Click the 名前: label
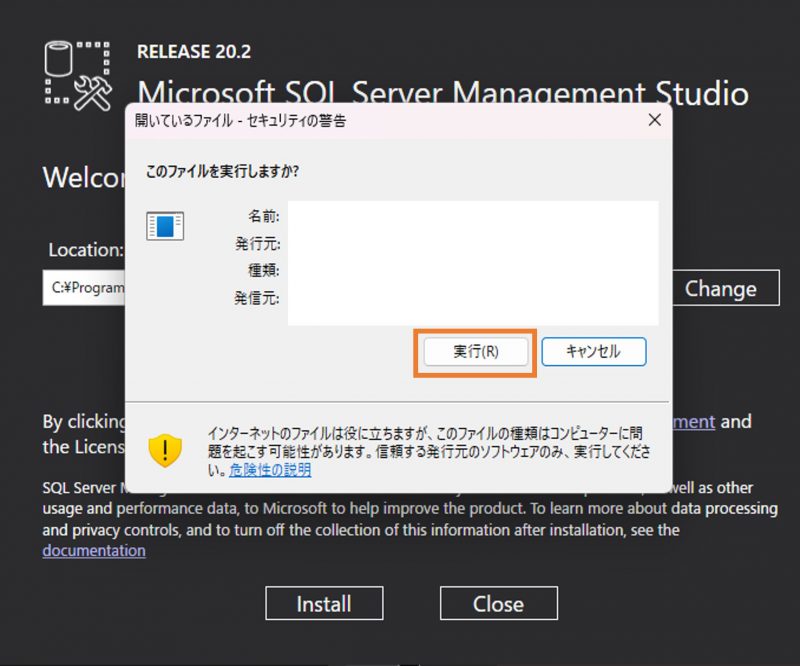The width and height of the screenshot is (800, 666). click(264, 216)
